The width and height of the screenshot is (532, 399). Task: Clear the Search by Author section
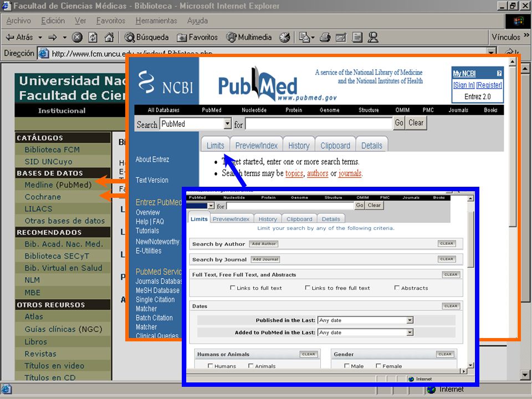447,244
